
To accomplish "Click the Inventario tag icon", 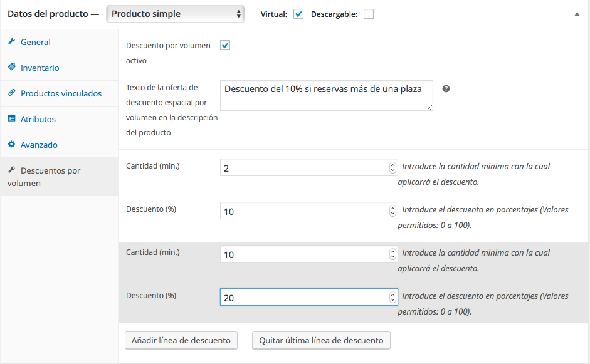I will (x=12, y=67).
